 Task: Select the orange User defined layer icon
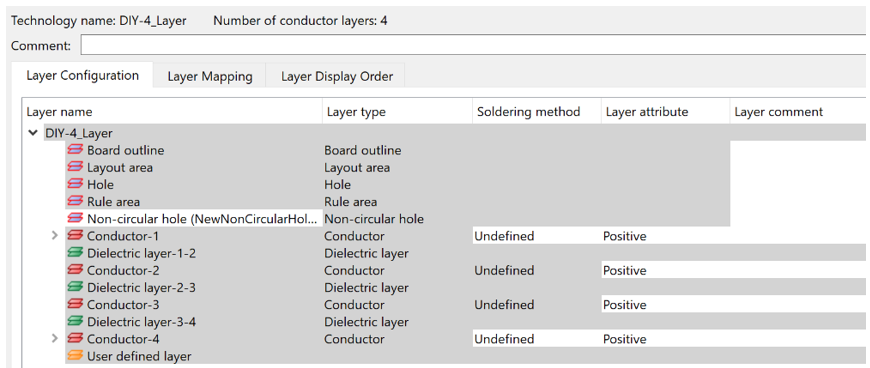tap(74, 356)
